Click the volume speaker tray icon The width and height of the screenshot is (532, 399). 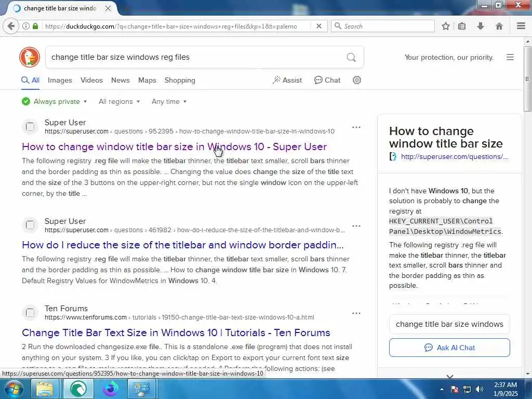[480, 389]
